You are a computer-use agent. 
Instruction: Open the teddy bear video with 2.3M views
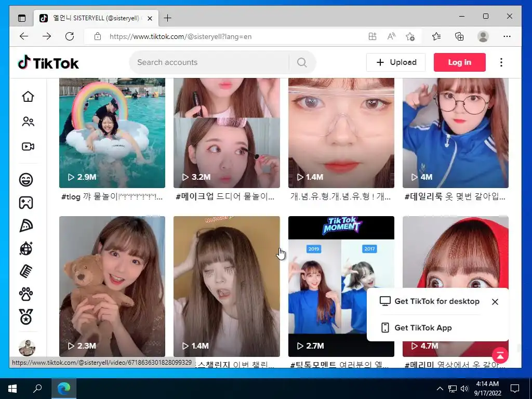pos(112,286)
